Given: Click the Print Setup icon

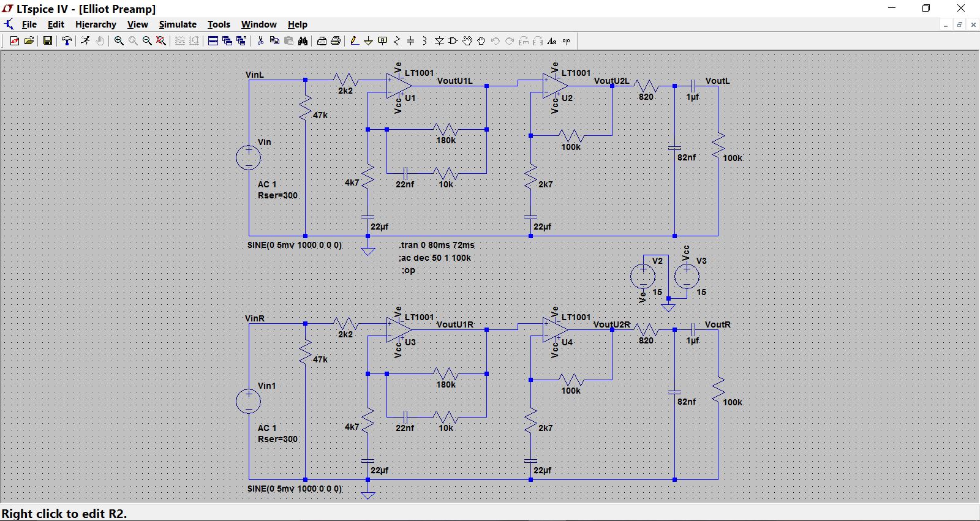Looking at the screenshot, I should point(322,41).
